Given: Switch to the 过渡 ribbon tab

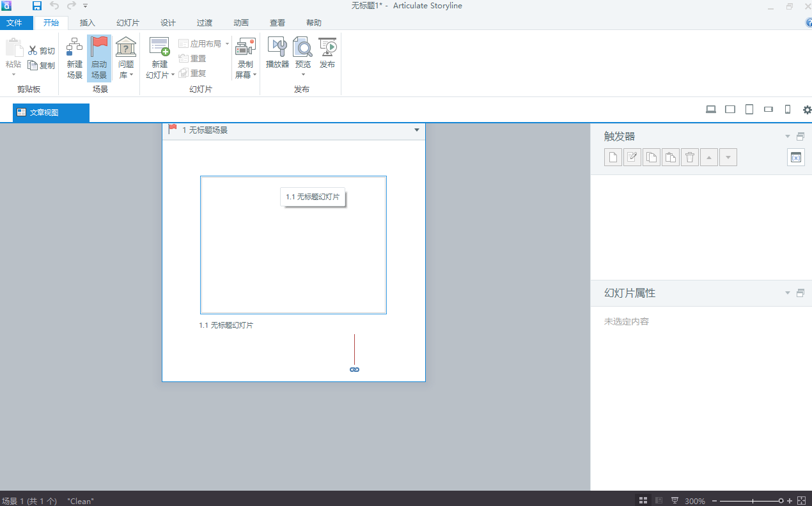Looking at the screenshot, I should click(205, 23).
